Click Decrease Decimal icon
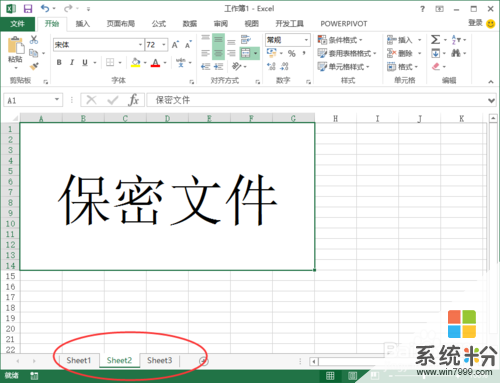 coord(284,66)
